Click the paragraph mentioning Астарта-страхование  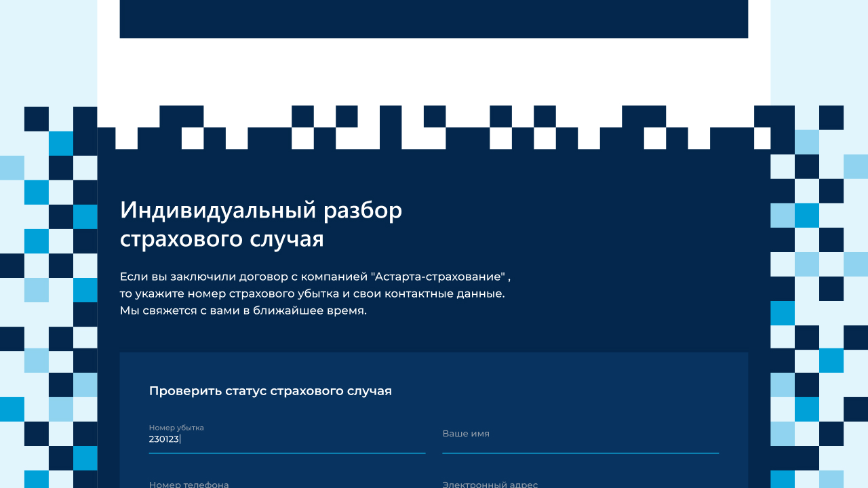[314, 277]
